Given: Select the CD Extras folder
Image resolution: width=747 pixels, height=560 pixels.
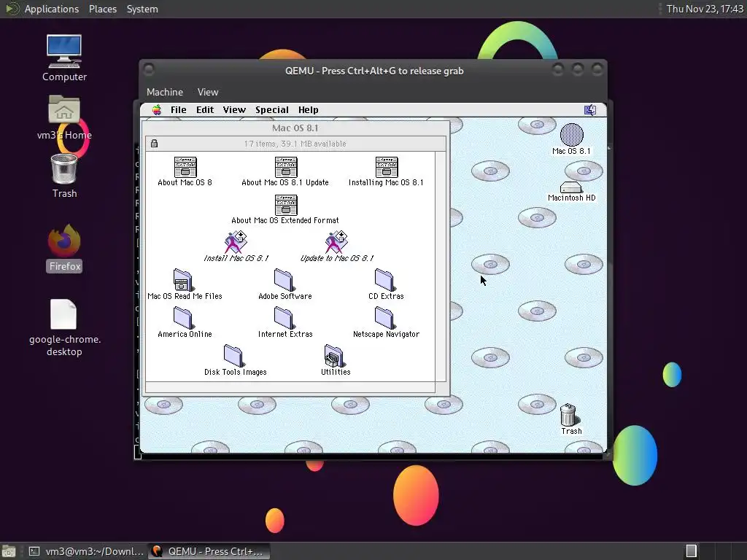Looking at the screenshot, I should click(384, 280).
